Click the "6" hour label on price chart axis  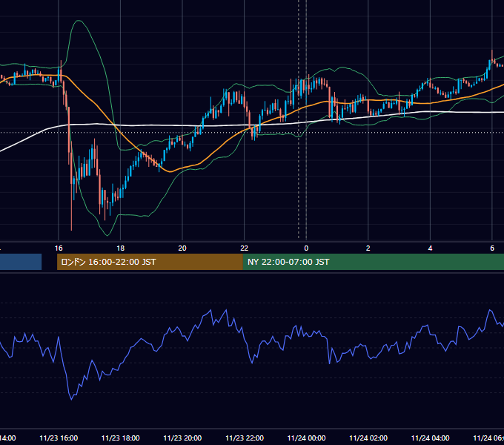(492, 248)
